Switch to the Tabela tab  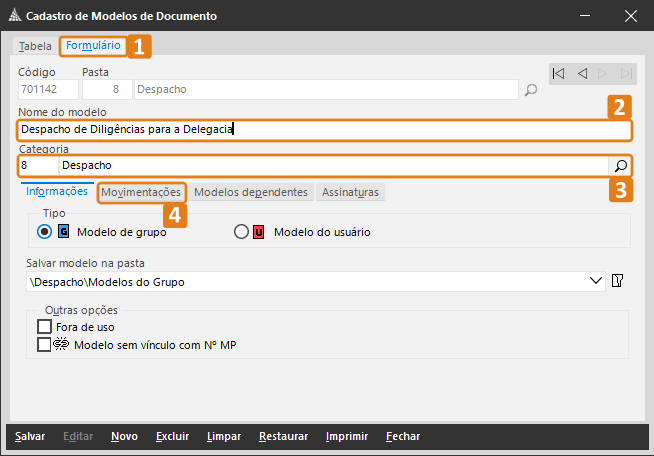pos(35,46)
